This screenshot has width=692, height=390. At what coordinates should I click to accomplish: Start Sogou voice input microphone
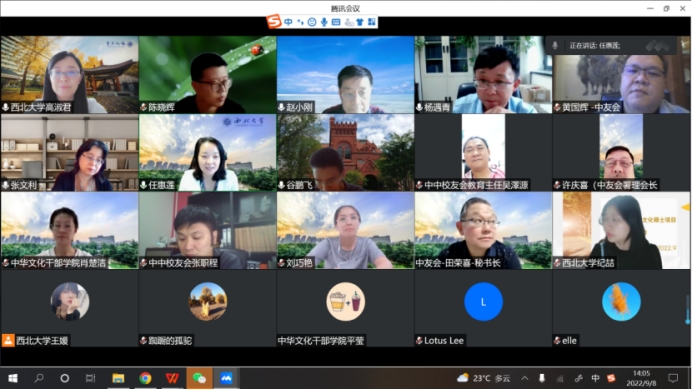[x=324, y=22]
